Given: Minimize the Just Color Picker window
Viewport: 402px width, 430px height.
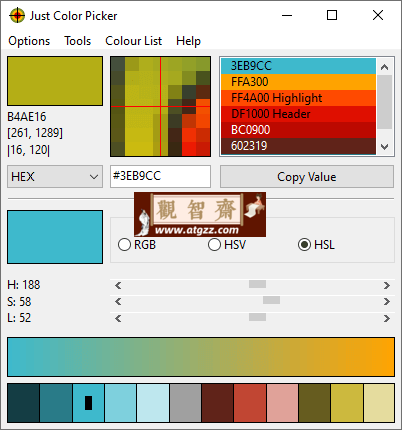Looking at the screenshot, I should pos(287,15).
